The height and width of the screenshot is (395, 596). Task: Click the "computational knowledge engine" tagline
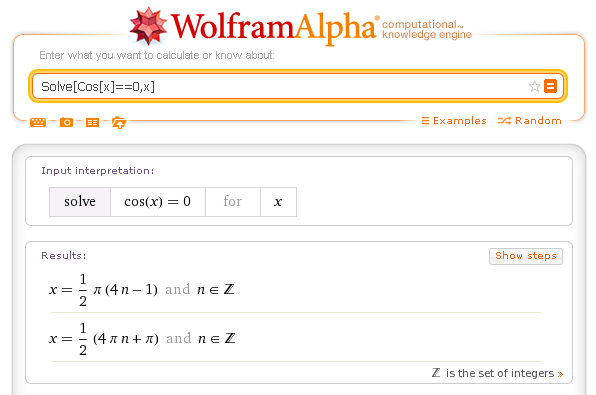[426, 30]
